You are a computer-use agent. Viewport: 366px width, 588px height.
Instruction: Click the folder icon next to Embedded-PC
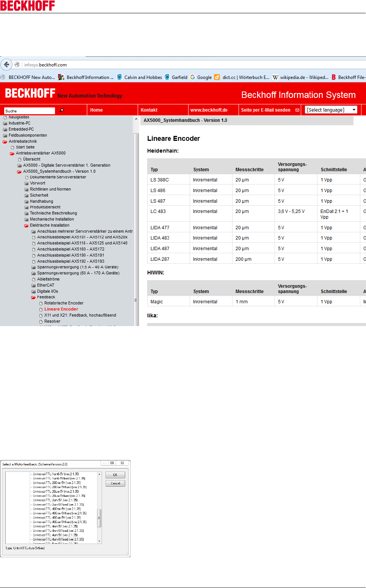(x=5, y=129)
